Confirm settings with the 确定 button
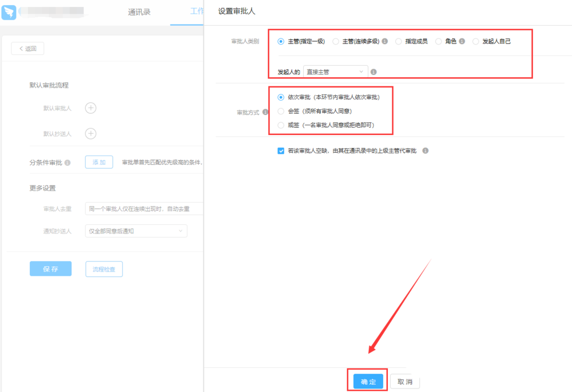This screenshot has width=572, height=392. click(x=368, y=381)
